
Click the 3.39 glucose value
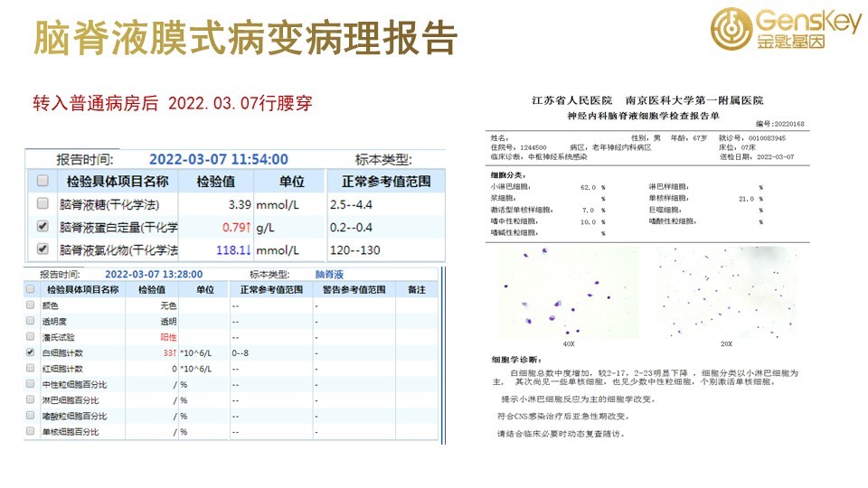point(240,205)
